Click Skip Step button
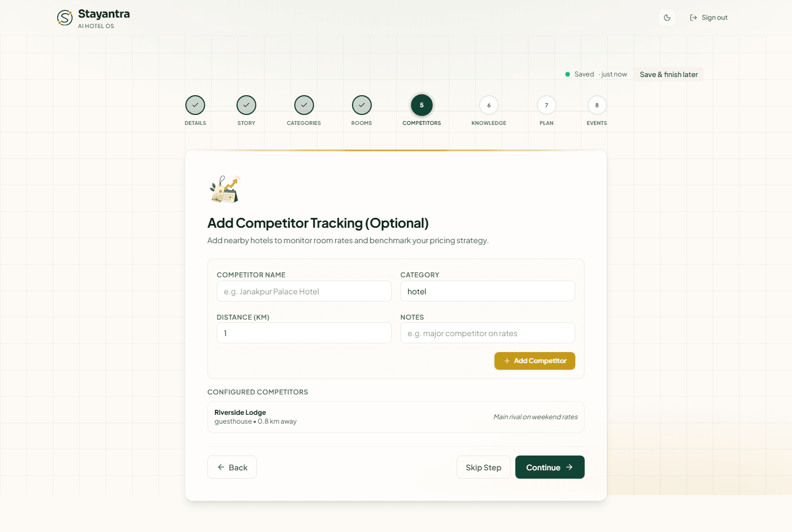 pos(483,467)
